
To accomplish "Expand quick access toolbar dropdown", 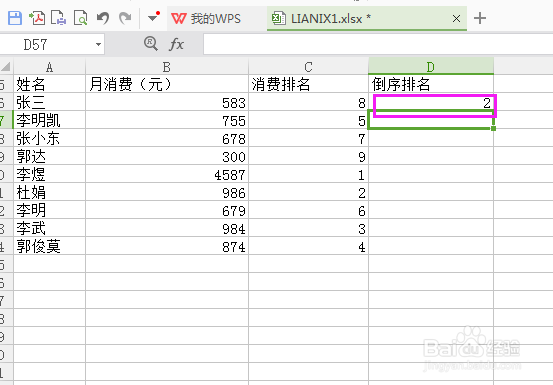I will (153, 17).
